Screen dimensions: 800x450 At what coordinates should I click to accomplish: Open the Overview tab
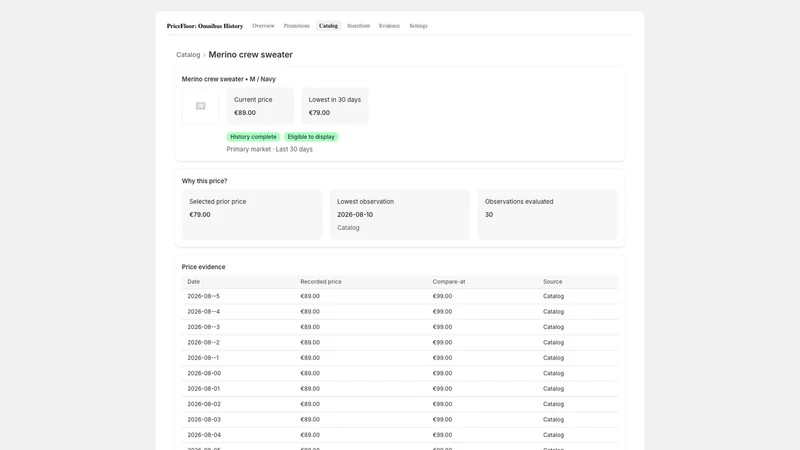coord(263,26)
